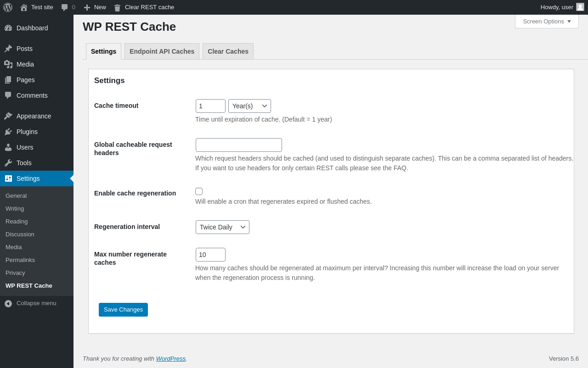
Task: Follow the WordPress footer link
Action: (x=171, y=358)
